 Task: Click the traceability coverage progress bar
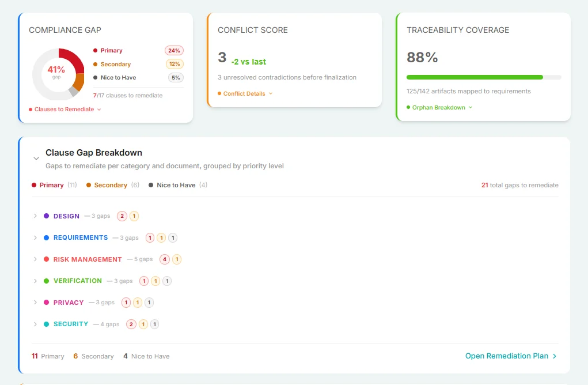tap(483, 77)
